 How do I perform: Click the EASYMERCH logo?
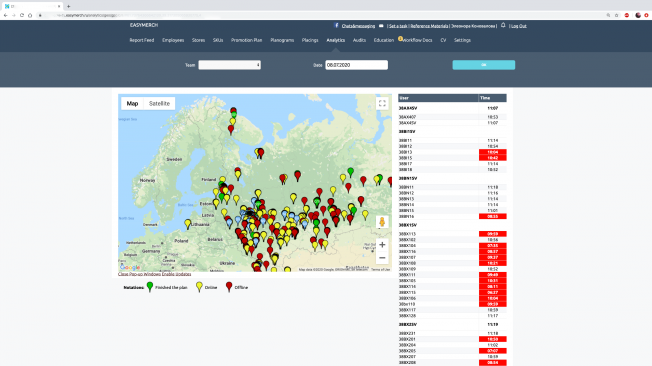click(x=144, y=25)
